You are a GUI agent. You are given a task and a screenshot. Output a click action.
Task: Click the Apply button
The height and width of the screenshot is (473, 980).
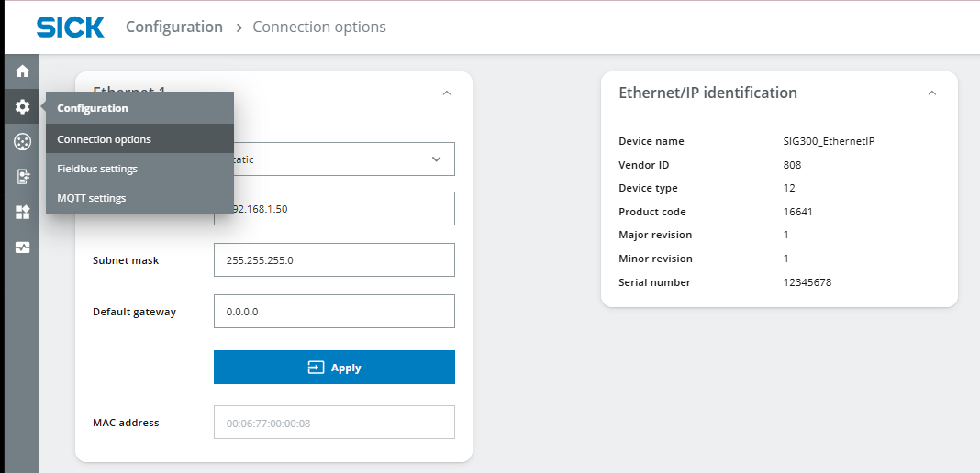tap(334, 368)
